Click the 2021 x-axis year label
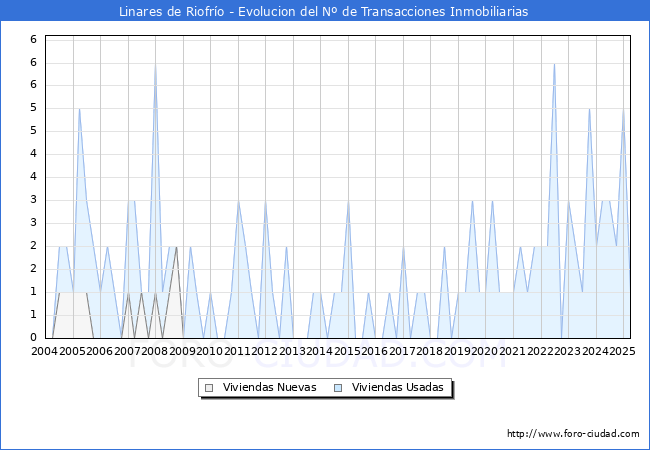Image resolution: width=650 pixels, height=450 pixels. pyautogui.click(x=512, y=351)
